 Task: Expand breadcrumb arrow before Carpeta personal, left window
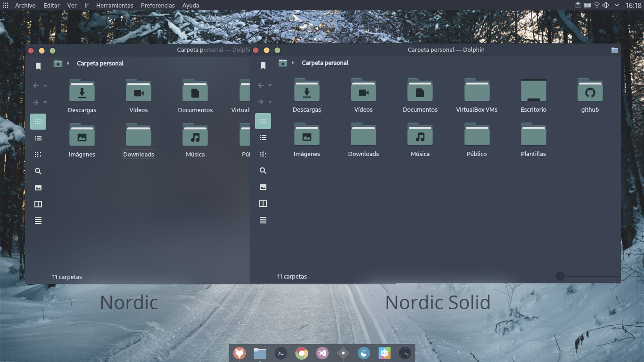(x=68, y=63)
